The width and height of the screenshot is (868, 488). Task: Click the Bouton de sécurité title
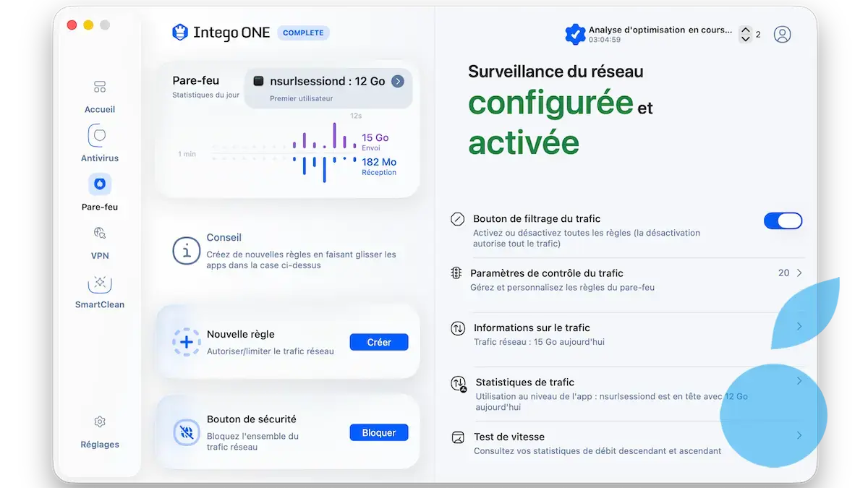(252, 419)
